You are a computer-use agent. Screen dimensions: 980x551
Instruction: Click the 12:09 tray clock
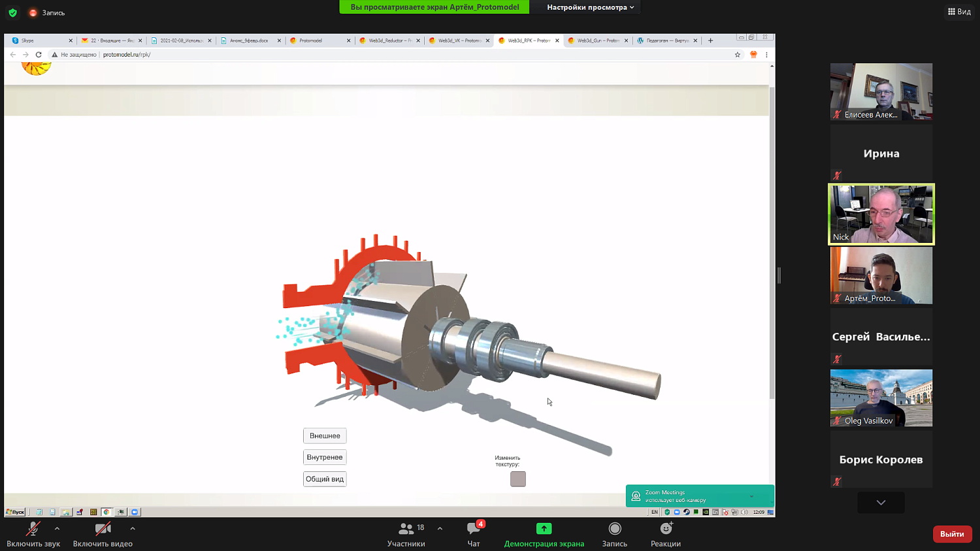point(759,512)
